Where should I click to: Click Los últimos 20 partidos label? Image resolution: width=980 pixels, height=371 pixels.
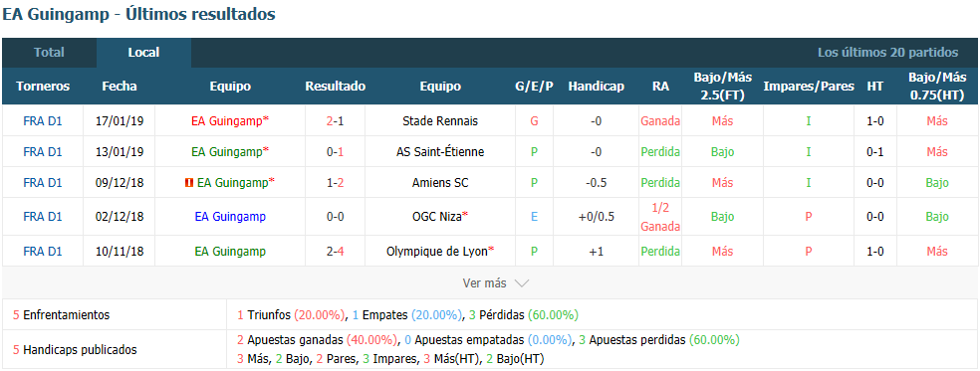click(x=887, y=53)
